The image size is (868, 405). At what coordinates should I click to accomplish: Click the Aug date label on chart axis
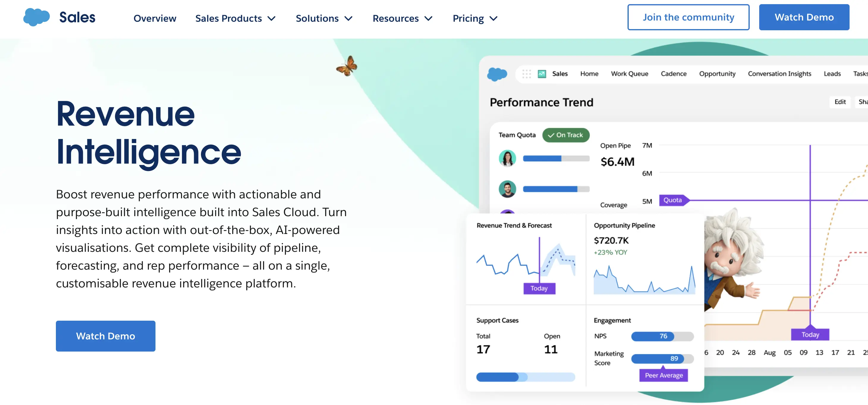pyautogui.click(x=769, y=352)
